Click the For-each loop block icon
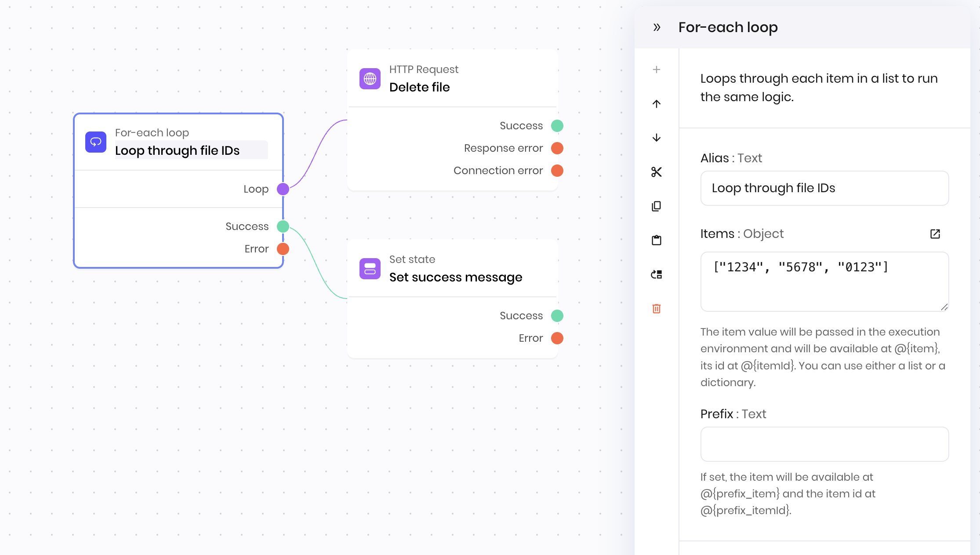 96,142
